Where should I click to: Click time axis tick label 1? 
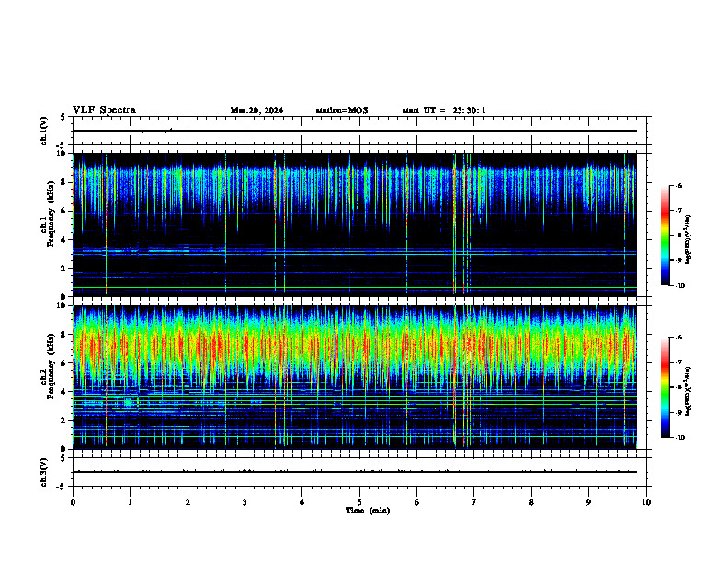130,502
